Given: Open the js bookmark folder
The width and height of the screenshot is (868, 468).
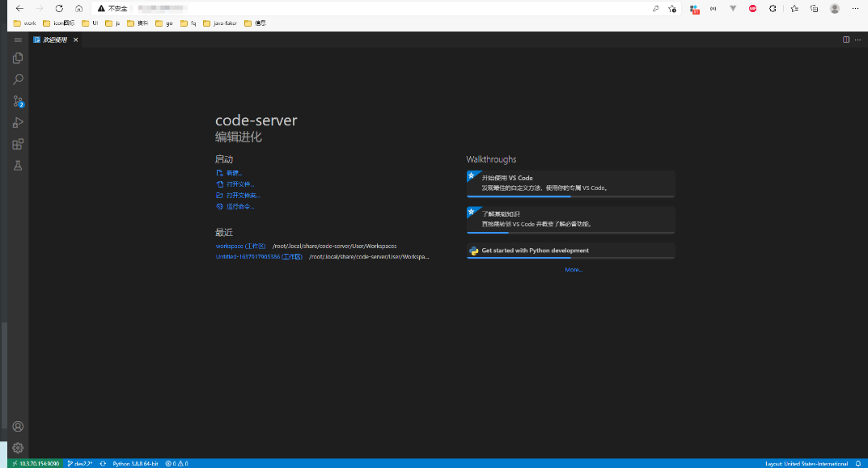Looking at the screenshot, I should click(113, 23).
